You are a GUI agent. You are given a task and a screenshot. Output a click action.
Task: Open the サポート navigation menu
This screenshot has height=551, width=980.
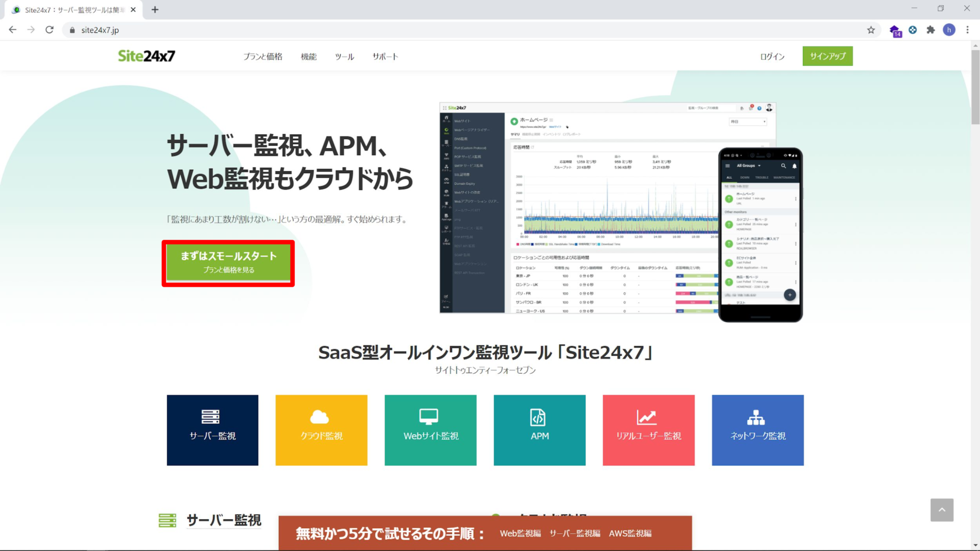pyautogui.click(x=385, y=56)
